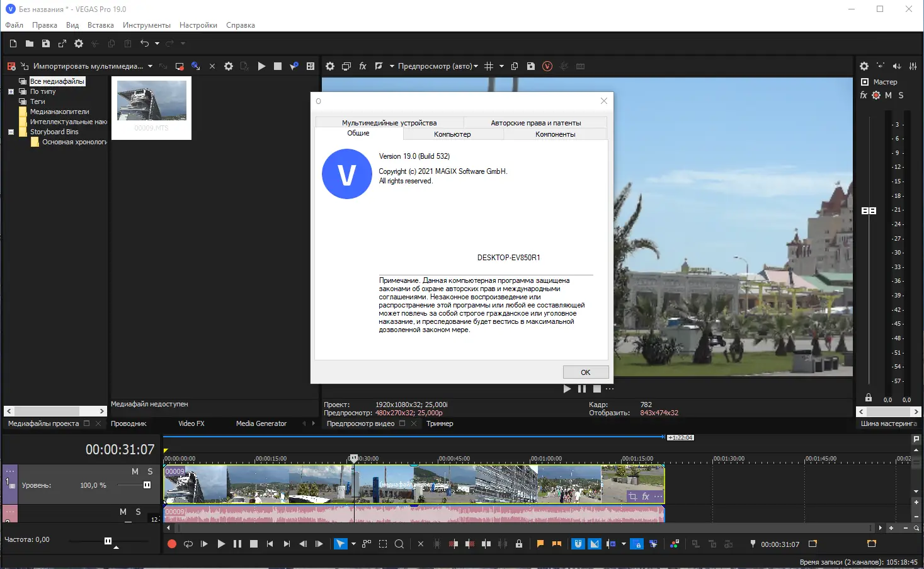
Task: Open the edit tool dropdown arrow
Action: pos(353,544)
